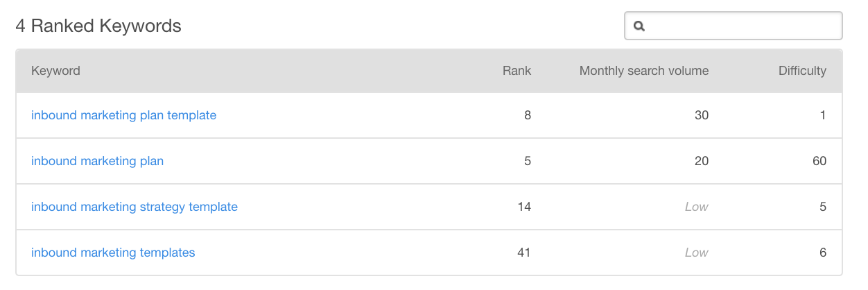Open 'inbound marketing templates' keyword link
This screenshot has height=290, width=868.
(113, 253)
